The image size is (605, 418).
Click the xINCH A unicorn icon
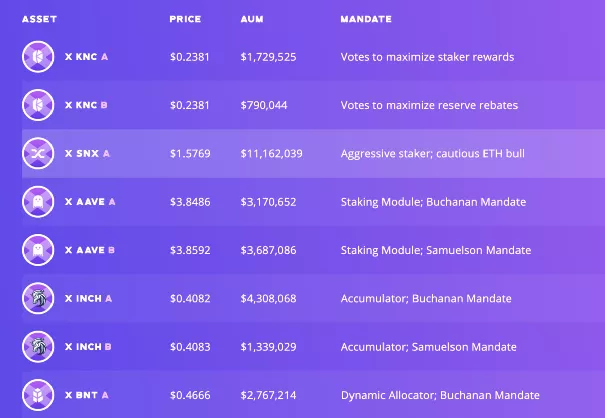click(x=38, y=298)
